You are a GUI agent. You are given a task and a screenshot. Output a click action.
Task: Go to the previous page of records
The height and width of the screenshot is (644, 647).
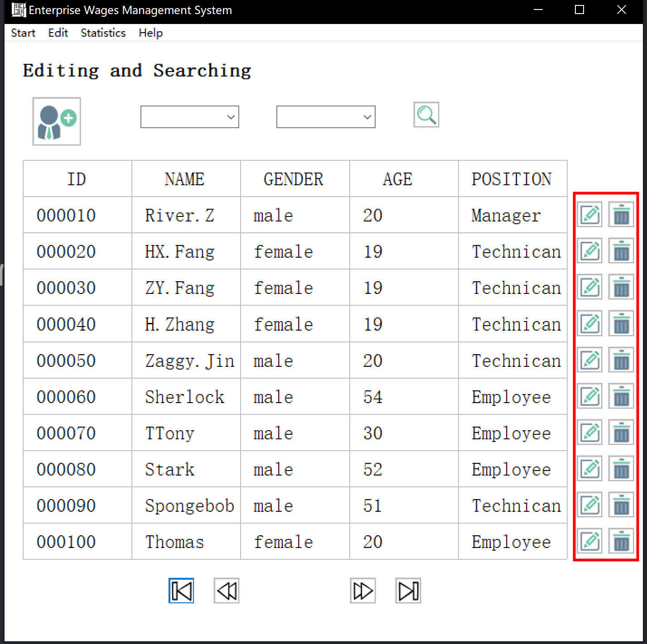click(x=226, y=590)
